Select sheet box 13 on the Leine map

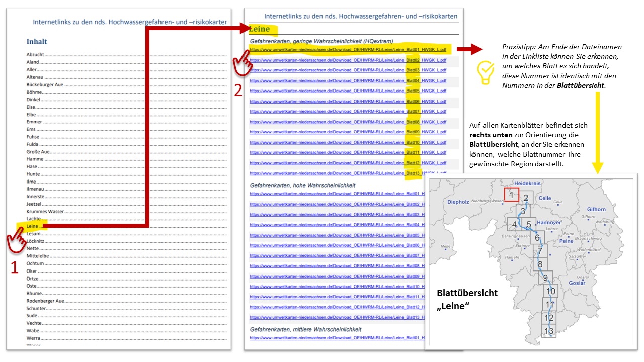click(549, 331)
